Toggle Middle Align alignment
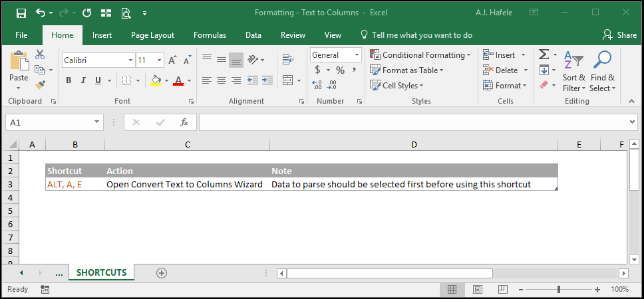 (222, 60)
